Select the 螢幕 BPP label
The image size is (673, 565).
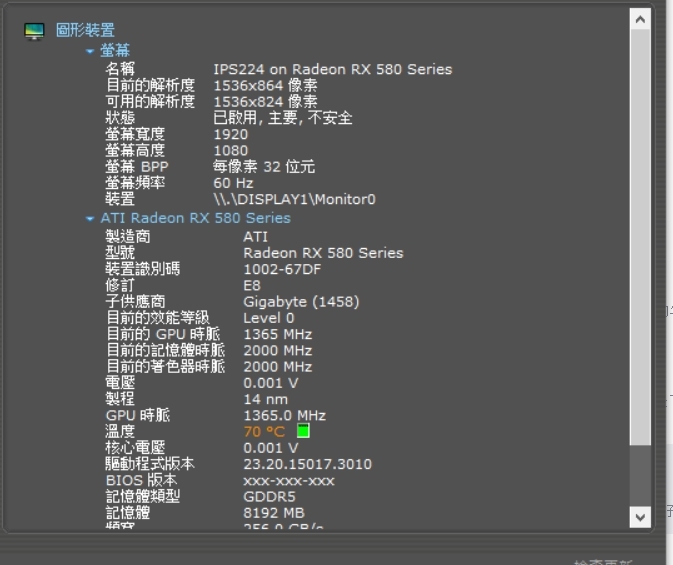137,167
